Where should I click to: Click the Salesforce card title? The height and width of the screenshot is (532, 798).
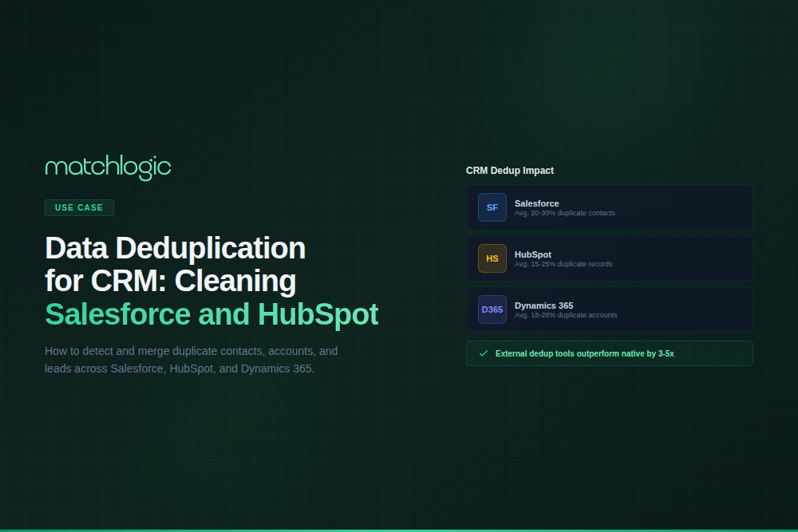coord(536,203)
